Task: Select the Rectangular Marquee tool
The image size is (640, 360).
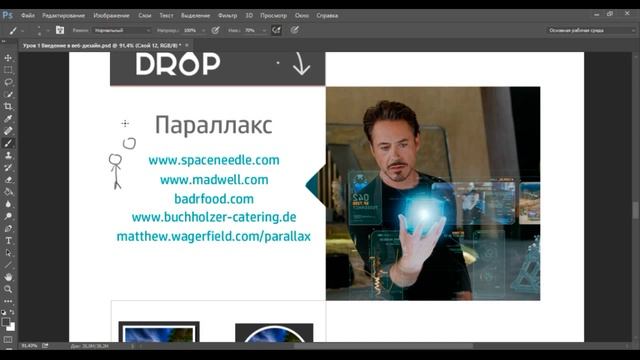Action: click(8, 70)
